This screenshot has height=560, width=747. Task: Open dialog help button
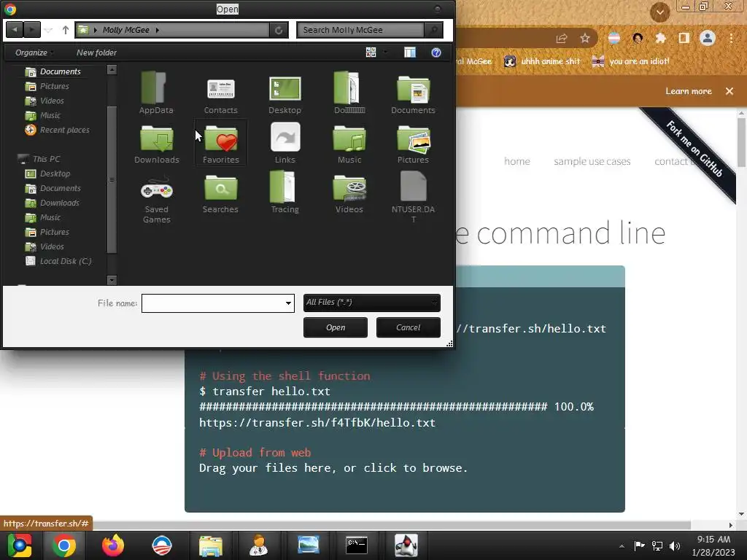(x=436, y=52)
